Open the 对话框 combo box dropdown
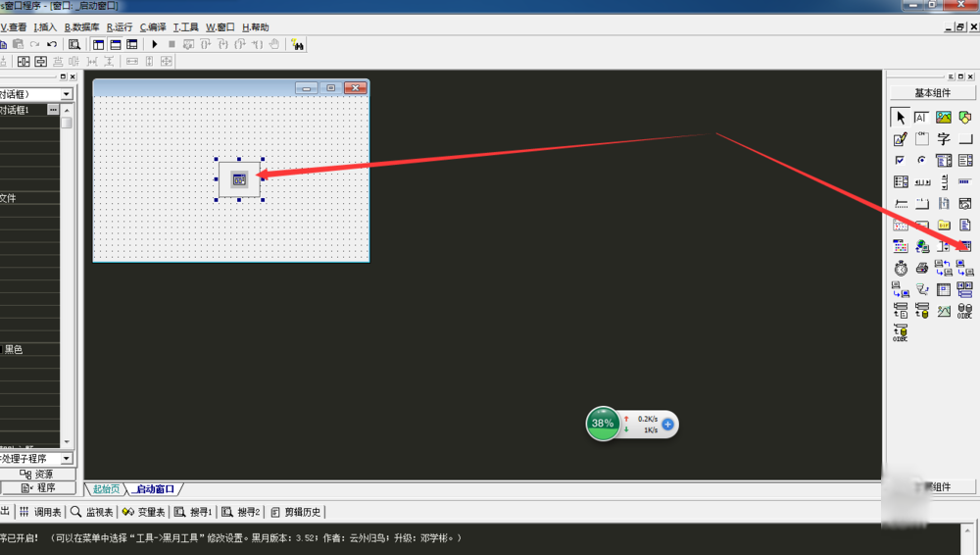The height and width of the screenshot is (555, 980). pos(67,94)
